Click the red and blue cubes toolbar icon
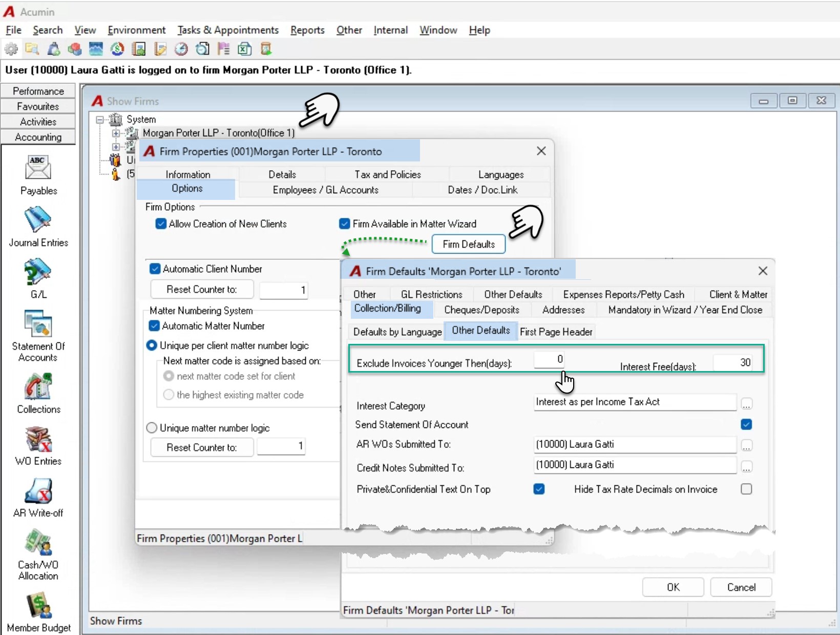Image resolution: width=840 pixels, height=635 pixels. tap(75, 49)
